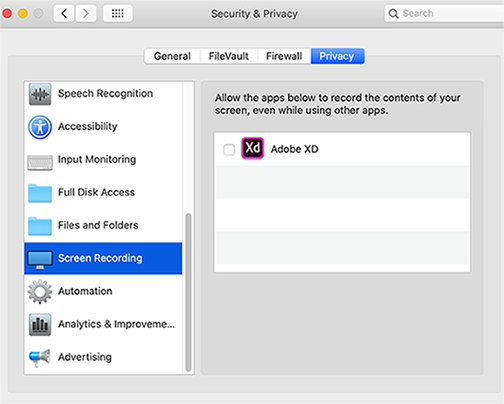Screen dimensions: 504x404
Task: Switch to the FileVault tab
Action: click(229, 56)
